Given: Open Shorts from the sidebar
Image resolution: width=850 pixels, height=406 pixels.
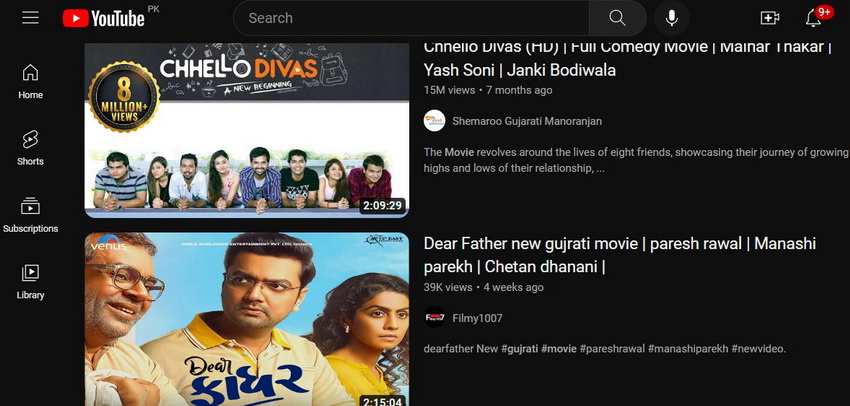Looking at the screenshot, I should tap(30, 148).
